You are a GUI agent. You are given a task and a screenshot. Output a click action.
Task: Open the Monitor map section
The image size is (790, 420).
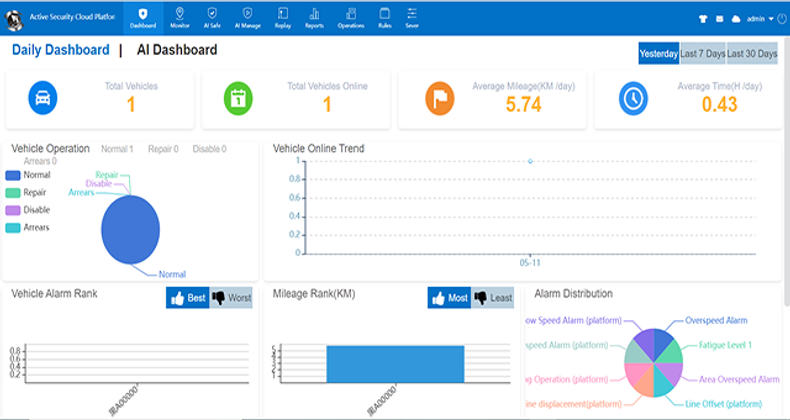179,19
